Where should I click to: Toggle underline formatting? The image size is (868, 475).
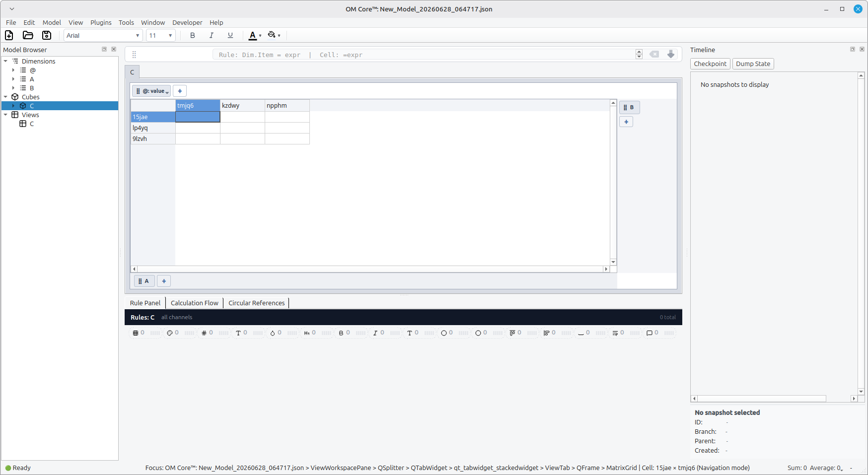230,35
